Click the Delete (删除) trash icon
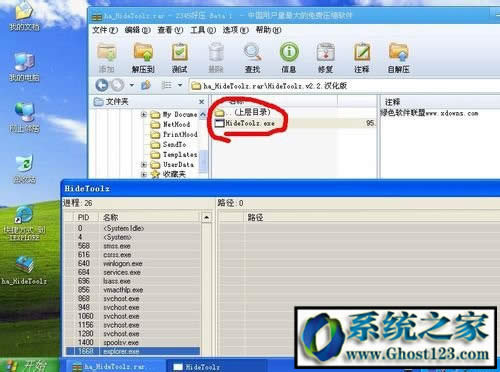 [x=216, y=53]
